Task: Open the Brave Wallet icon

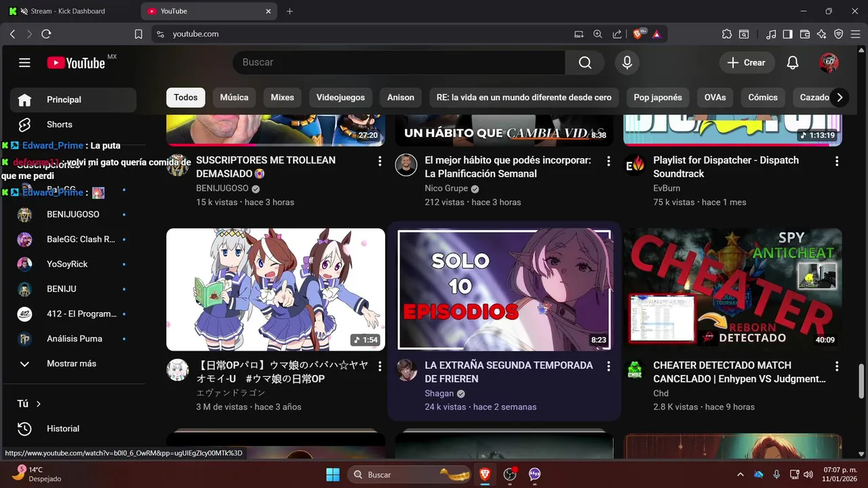Action: tap(805, 34)
